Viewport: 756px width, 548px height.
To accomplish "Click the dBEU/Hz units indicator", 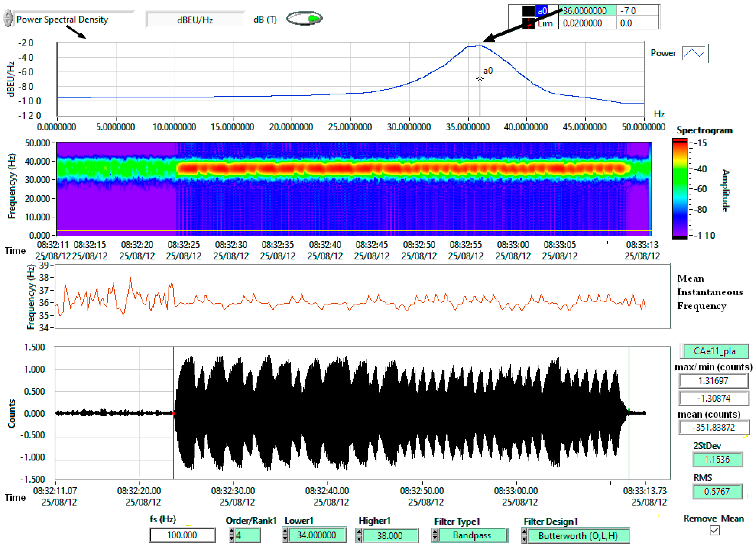I will pos(195,20).
